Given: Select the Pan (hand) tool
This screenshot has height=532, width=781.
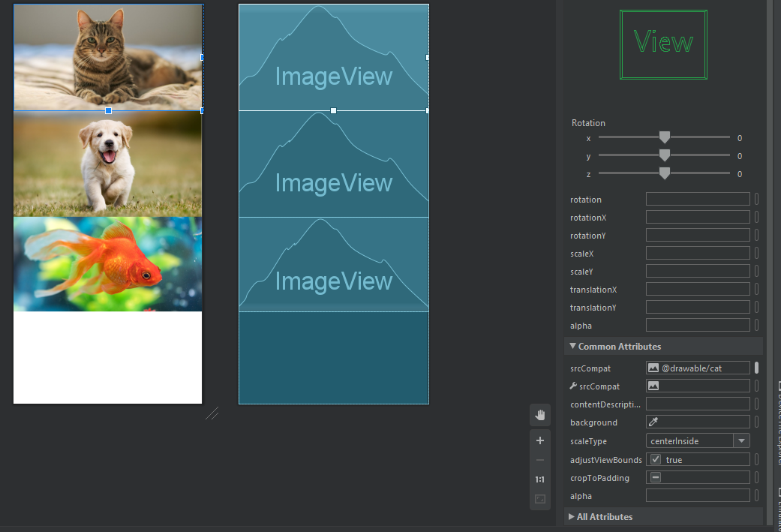Looking at the screenshot, I should point(539,415).
